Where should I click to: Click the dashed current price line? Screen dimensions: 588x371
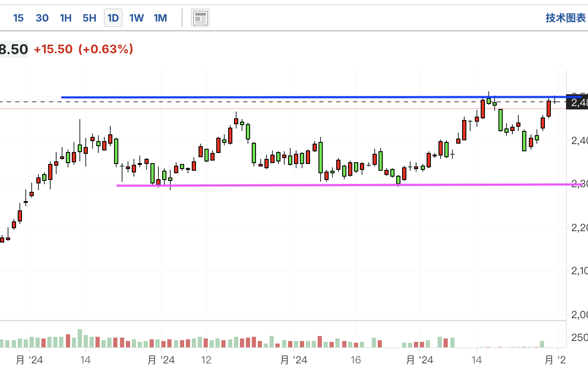click(283, 102)
